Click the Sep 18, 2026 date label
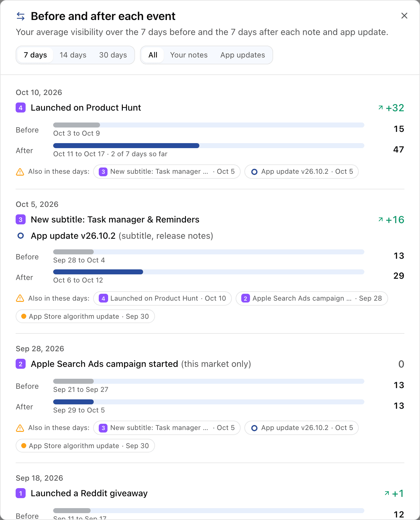420x520 pixels. point(39,478)
